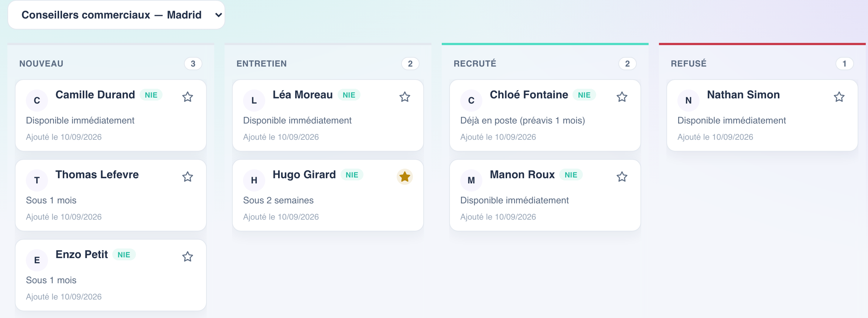The height and width of the screenshot is (318, 868).
Task: Star Chloé Fontaine as favorite
Action: click(x=622, y=97)
